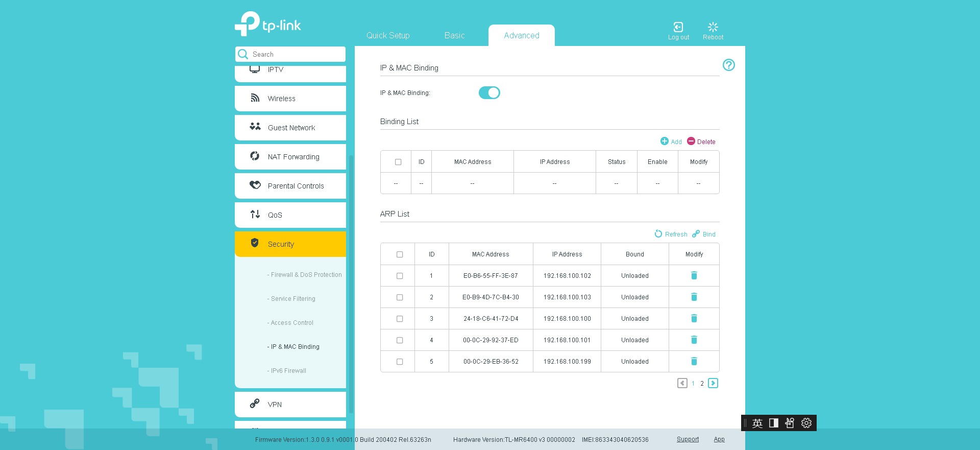Image resolution: width=980 pixels, height=450 pixels.
Task: Check the box for ARP entry ID 1
Action: [x=400, y=276]
